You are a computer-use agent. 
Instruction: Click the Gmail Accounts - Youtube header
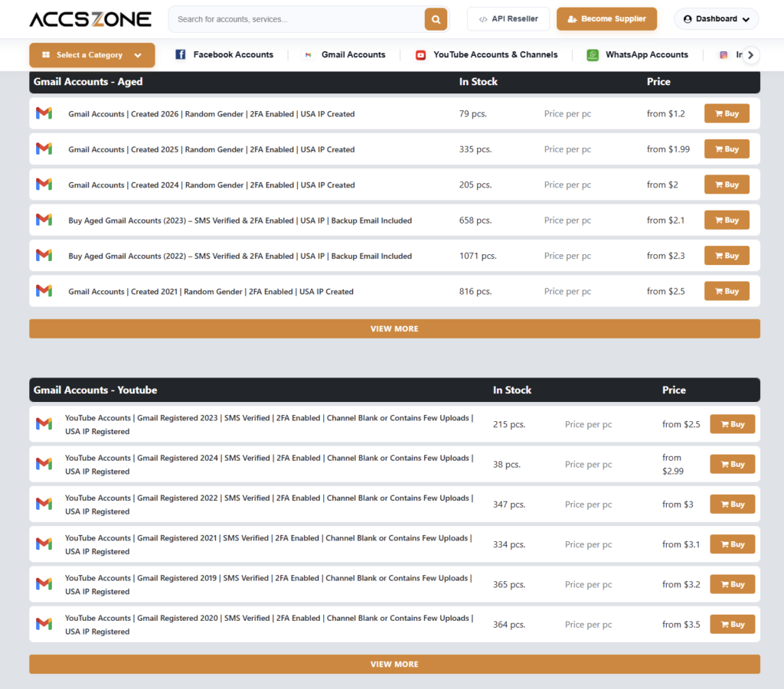(x=95, y=390)
